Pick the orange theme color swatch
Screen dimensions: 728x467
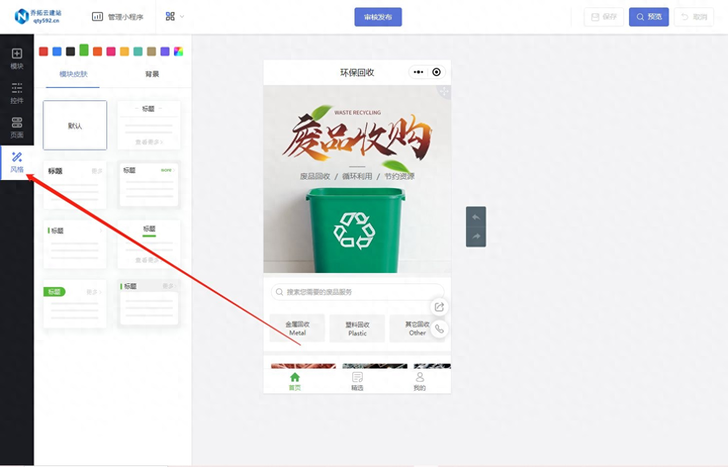98,51
